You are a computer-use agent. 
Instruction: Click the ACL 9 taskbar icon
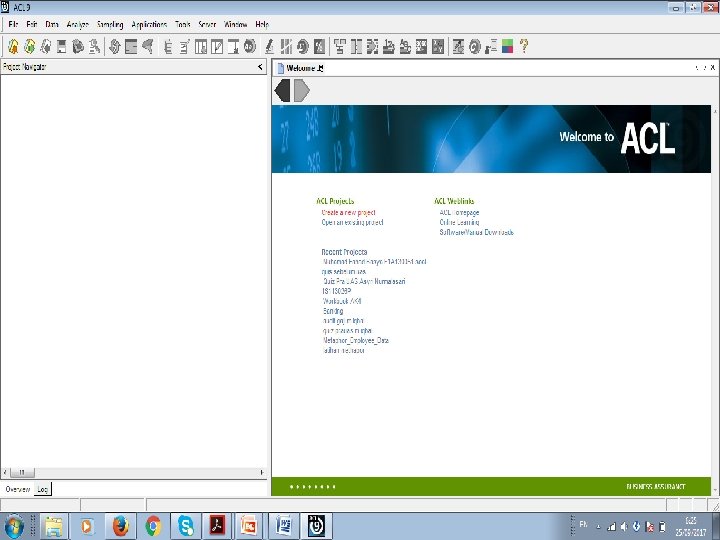tap(316, 526)
